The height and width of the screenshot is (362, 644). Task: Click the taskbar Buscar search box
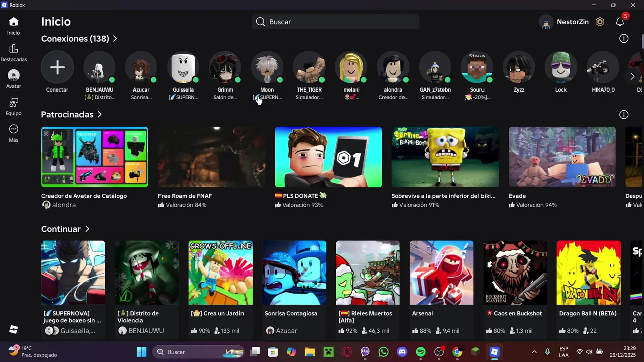coord(198,352)
